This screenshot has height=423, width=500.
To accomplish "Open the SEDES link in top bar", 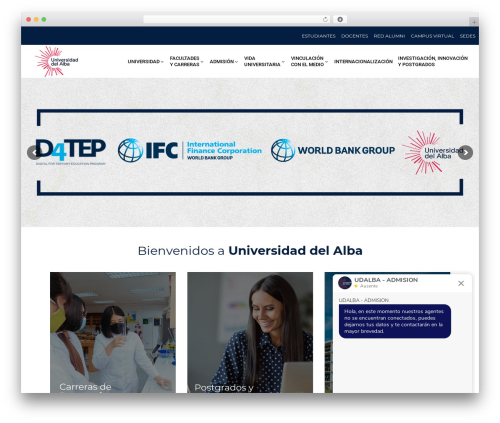I will 467,36.
